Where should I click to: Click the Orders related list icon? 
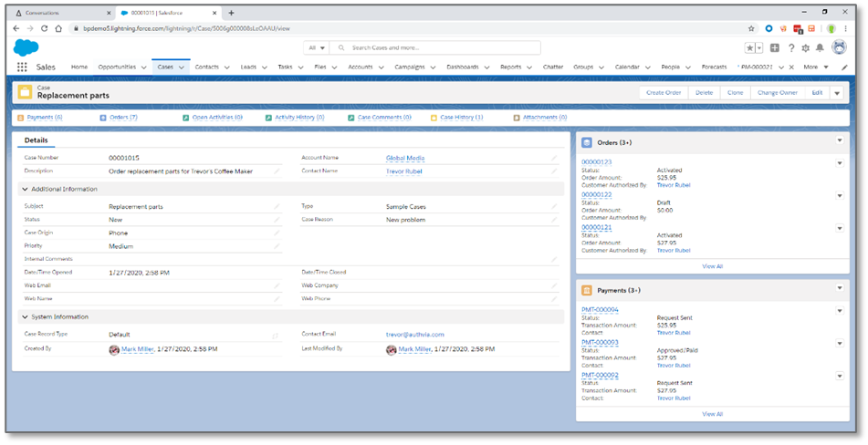coord(587,142)
